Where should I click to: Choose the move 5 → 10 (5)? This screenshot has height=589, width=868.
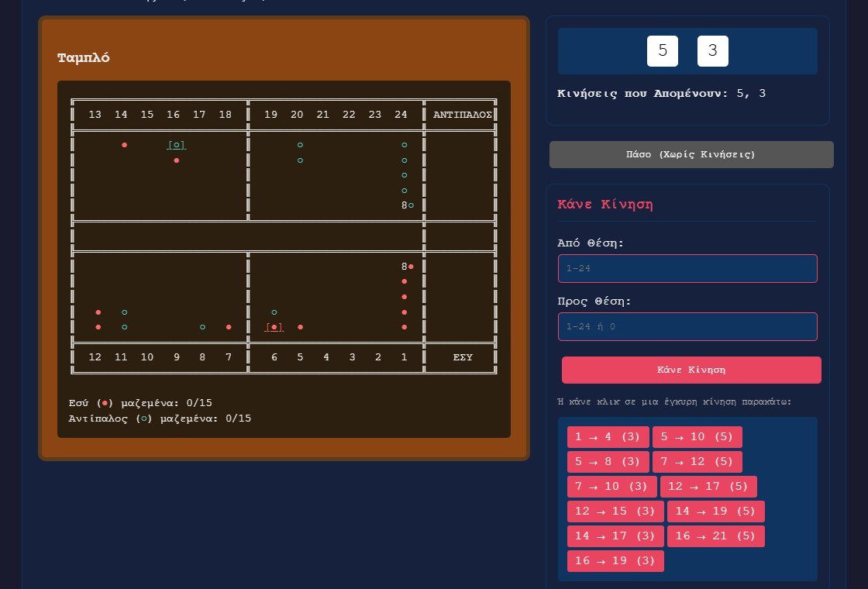click(x=697, y=437)
